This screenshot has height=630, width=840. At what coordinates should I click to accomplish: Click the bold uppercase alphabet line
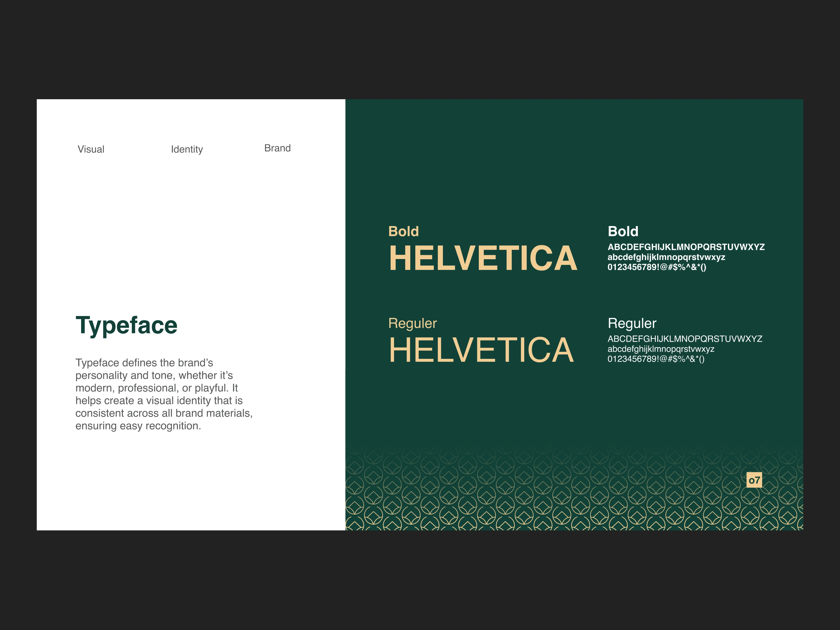tap(686, 247)
